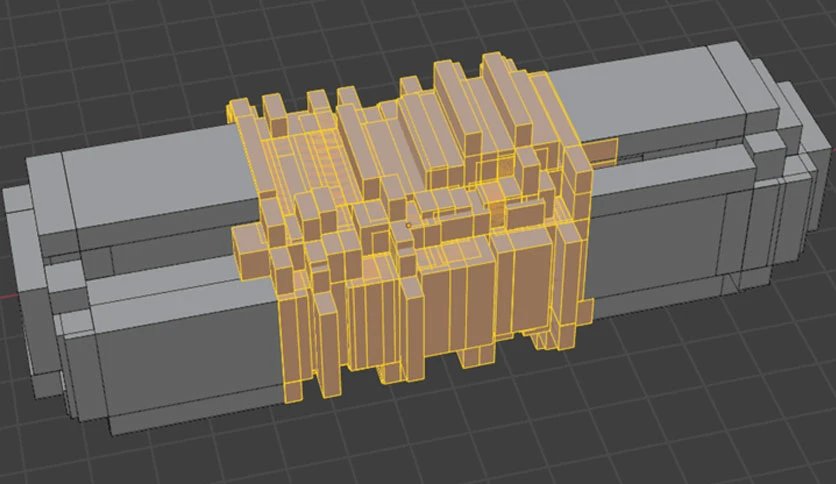Click the orange origin dot of selected mesh
The width and height of the screenshot is (836, 484).
pyautogui.click(x=408, y=225)
